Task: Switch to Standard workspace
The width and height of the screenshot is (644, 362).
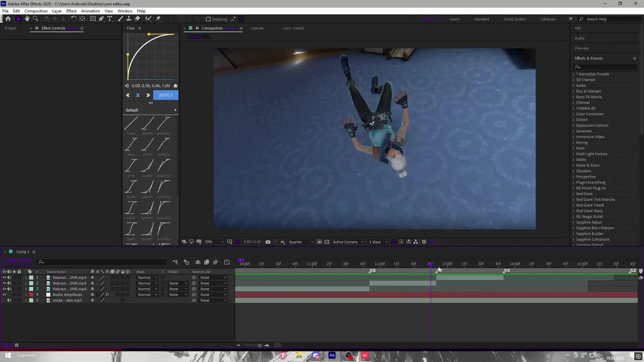Action: click(x=481, y=19)
